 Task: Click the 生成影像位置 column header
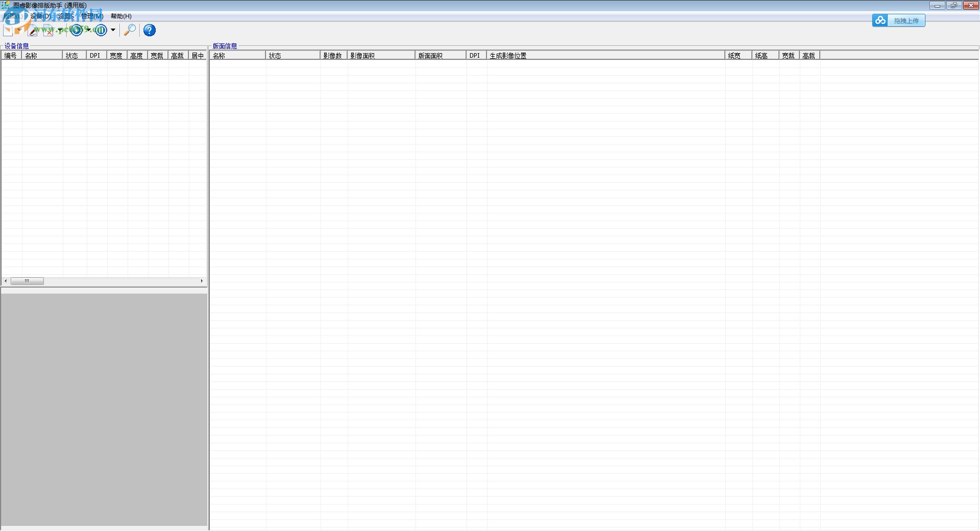606,56
